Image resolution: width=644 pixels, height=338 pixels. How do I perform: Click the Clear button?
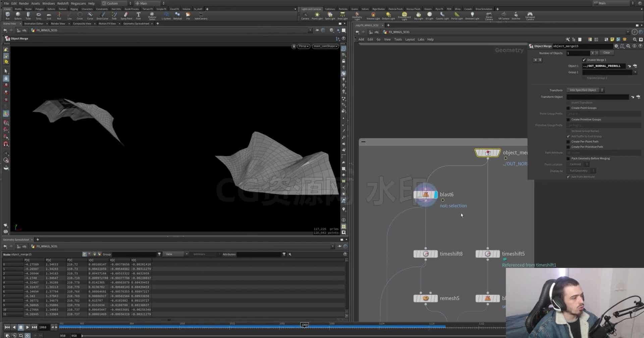click(607, 53)
